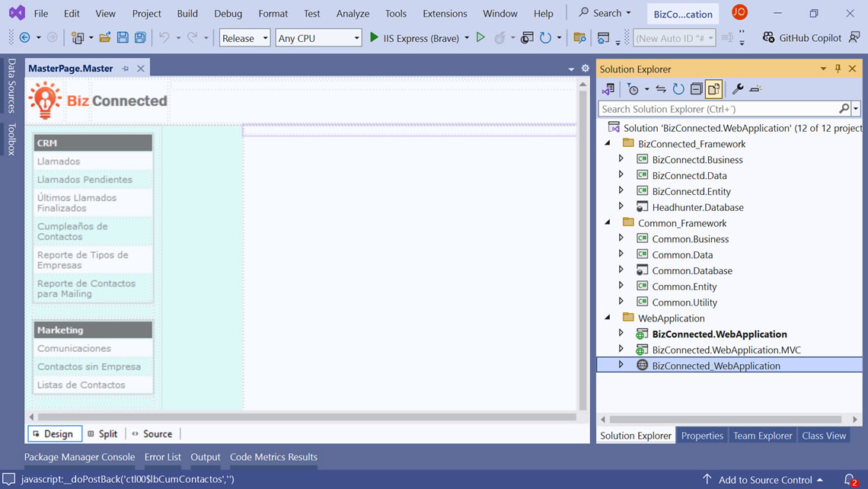
Task: Open the Error List panel
Action: click(x=162, y=457)
